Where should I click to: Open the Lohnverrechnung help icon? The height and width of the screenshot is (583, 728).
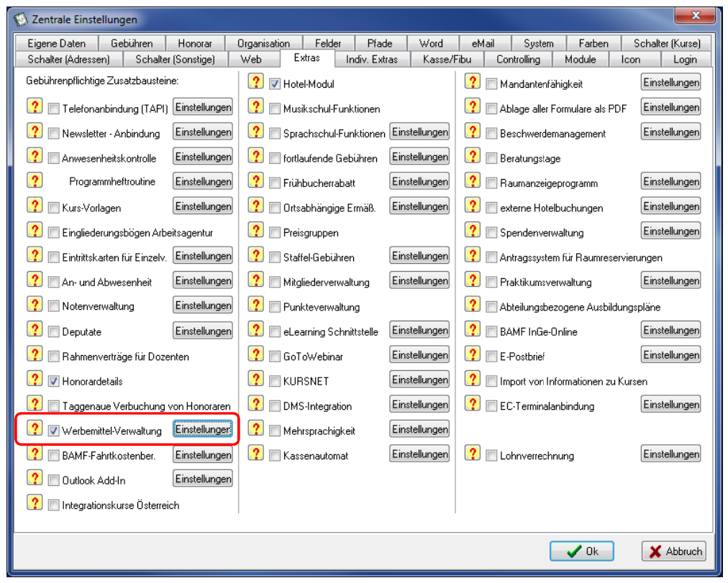(473, 454)
